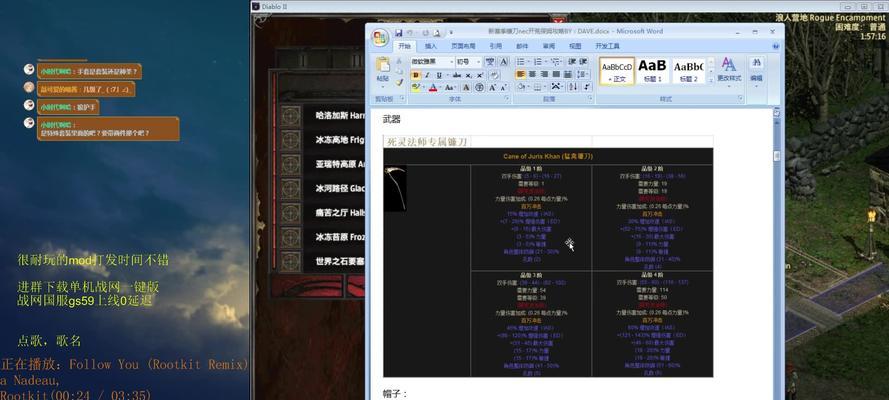Toggle subscript formatting

[x=468, y=75]
